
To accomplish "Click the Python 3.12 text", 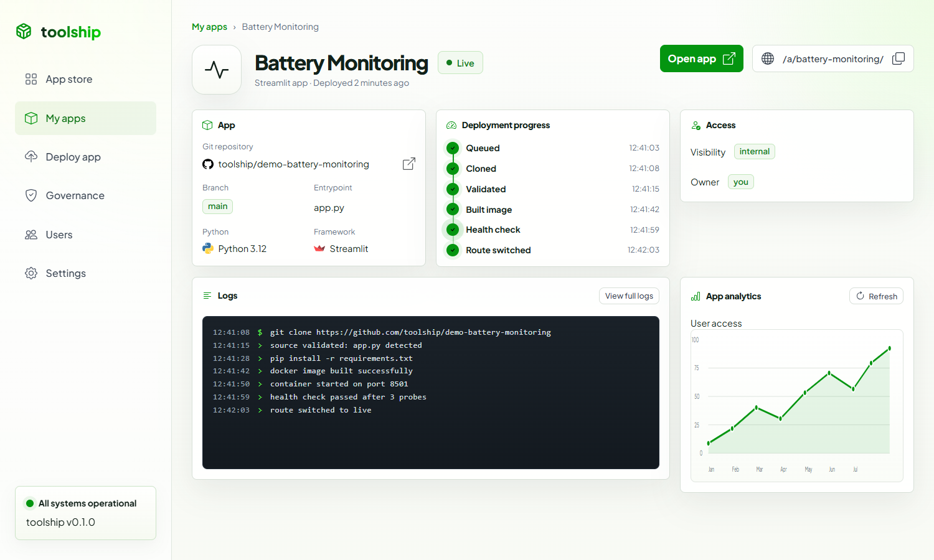I will coord(242,249).
